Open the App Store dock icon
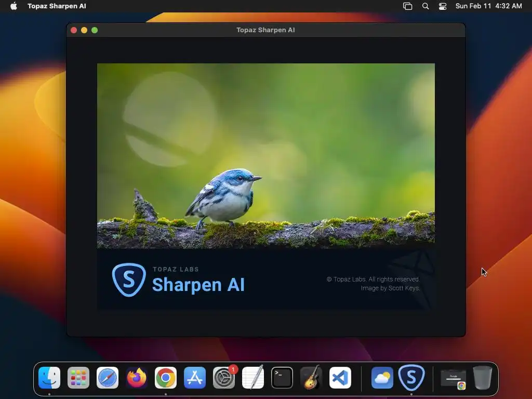 195,378
